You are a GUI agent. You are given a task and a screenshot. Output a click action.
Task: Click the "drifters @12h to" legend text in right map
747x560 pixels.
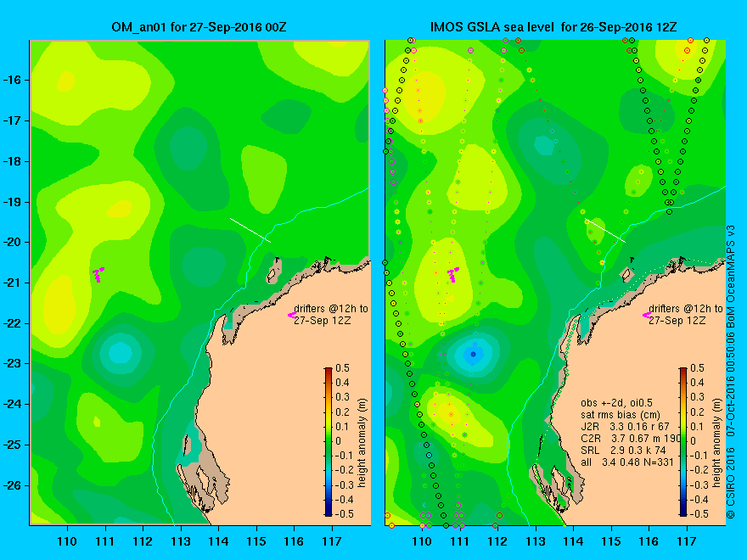click(686, 309)
